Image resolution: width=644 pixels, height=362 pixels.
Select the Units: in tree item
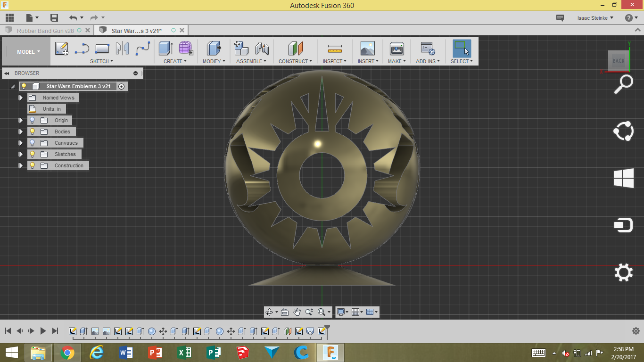pos(46,109)
